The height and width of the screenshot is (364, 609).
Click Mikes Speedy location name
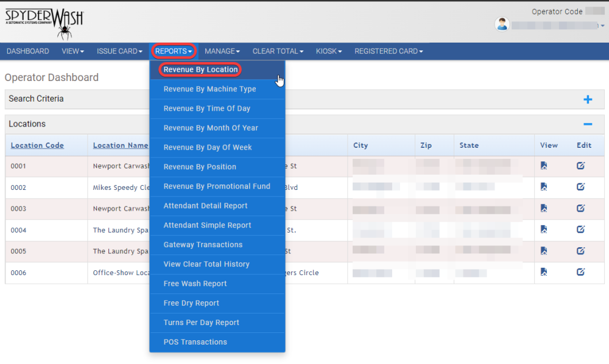(121, 187)
